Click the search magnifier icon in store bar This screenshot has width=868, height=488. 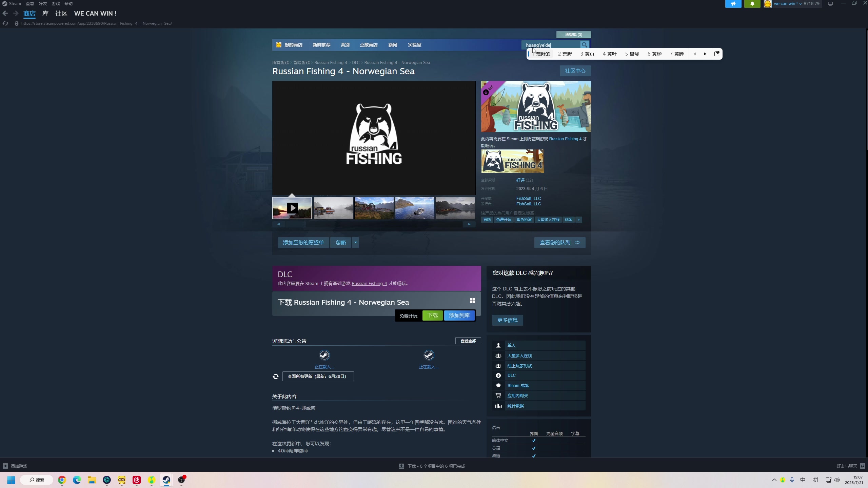[x=584, y=45]
